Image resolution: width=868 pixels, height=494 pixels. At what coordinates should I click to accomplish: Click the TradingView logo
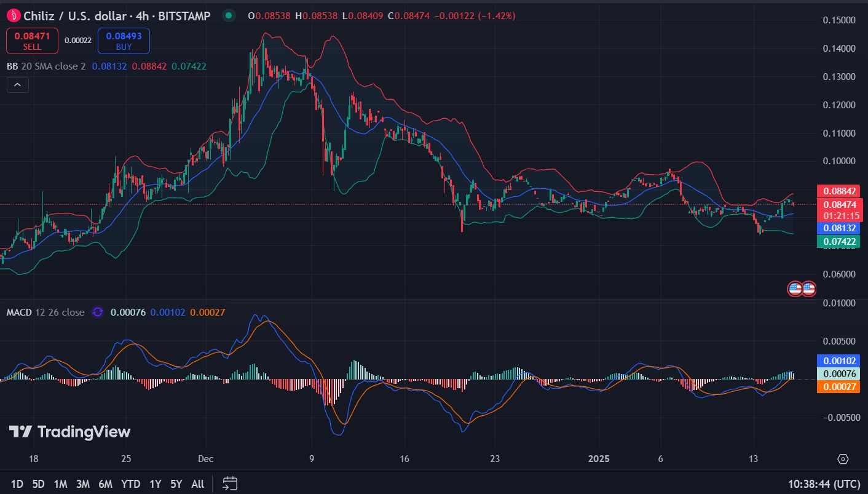click(69, 432)
